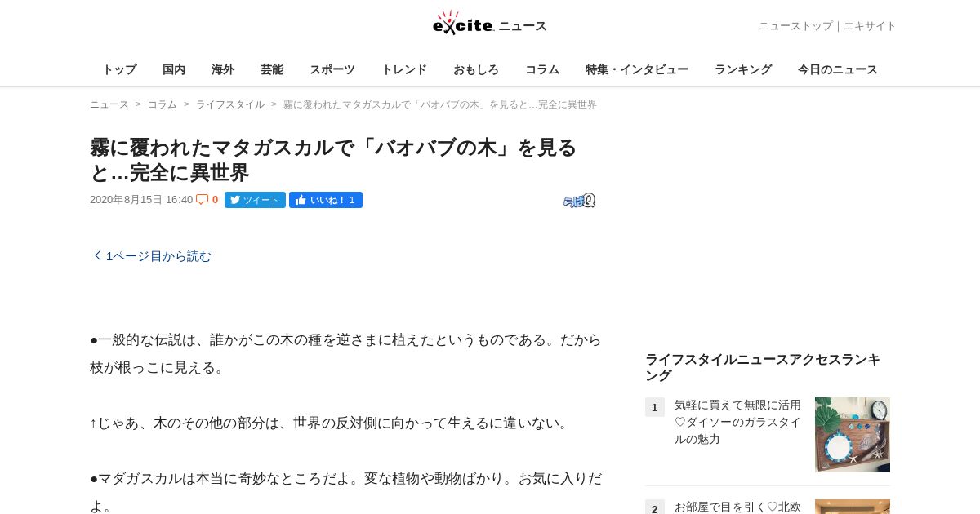The width and height of the screenshot is (980, 514).
Task: Click the Excite News logo
Action: click(x=490, y=24)
